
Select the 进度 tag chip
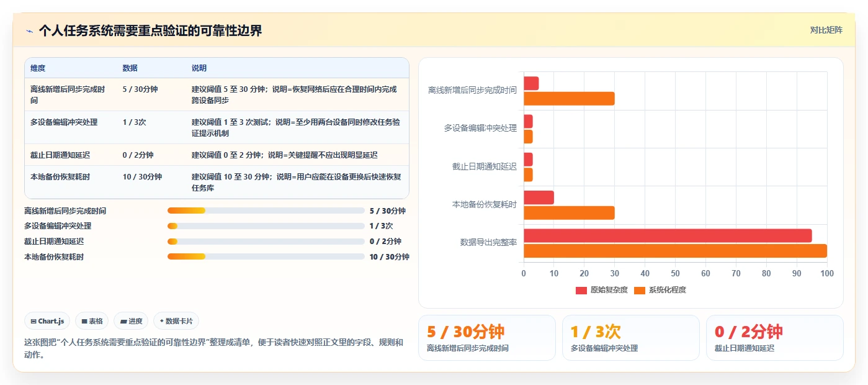131,321
